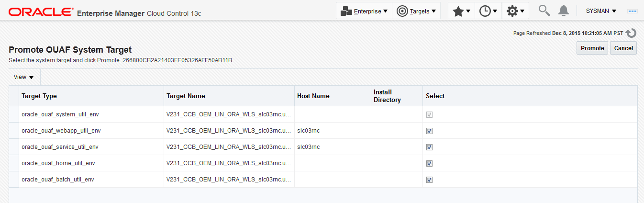Open the notifications bell
The height and width of the screenshot is (203, 644).
564,11
